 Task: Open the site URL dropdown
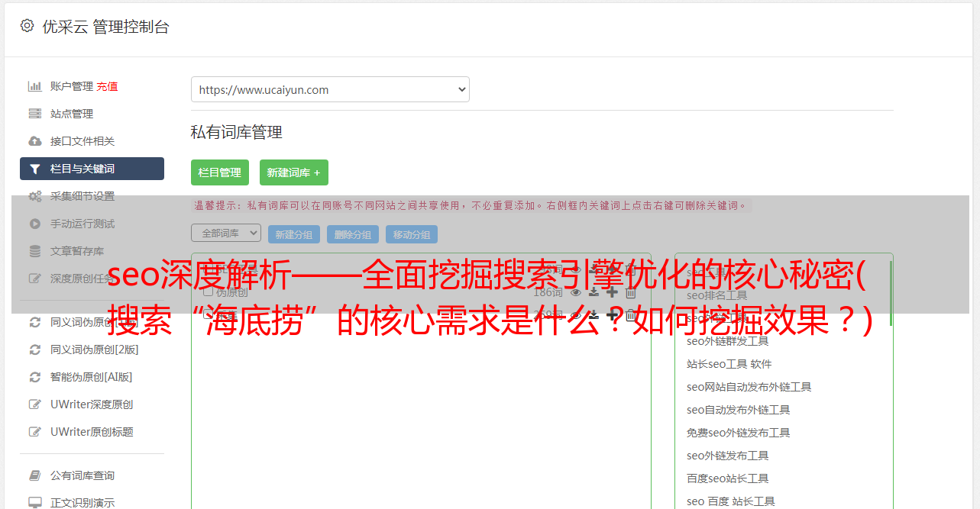[x=330, y=89]
